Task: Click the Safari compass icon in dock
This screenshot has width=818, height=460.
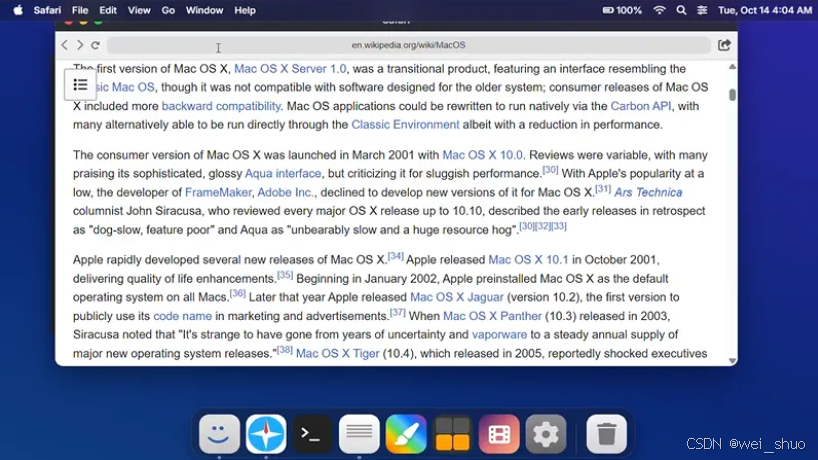Action: (x=266, y=434)
